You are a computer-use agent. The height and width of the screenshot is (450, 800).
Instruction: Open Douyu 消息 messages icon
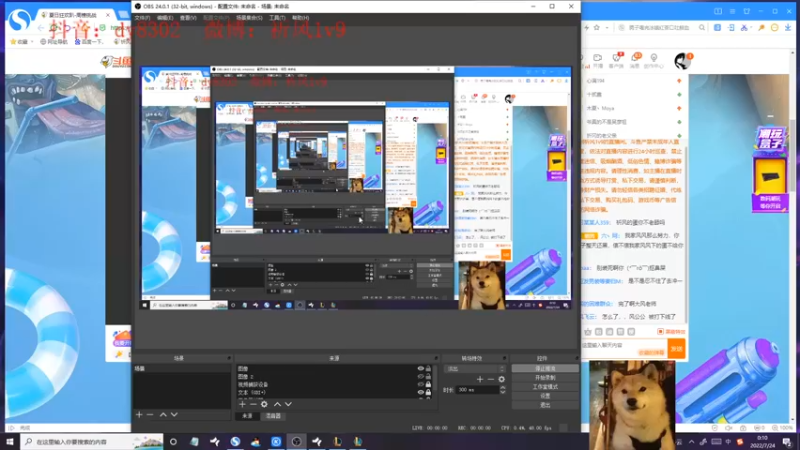point(635,60)
